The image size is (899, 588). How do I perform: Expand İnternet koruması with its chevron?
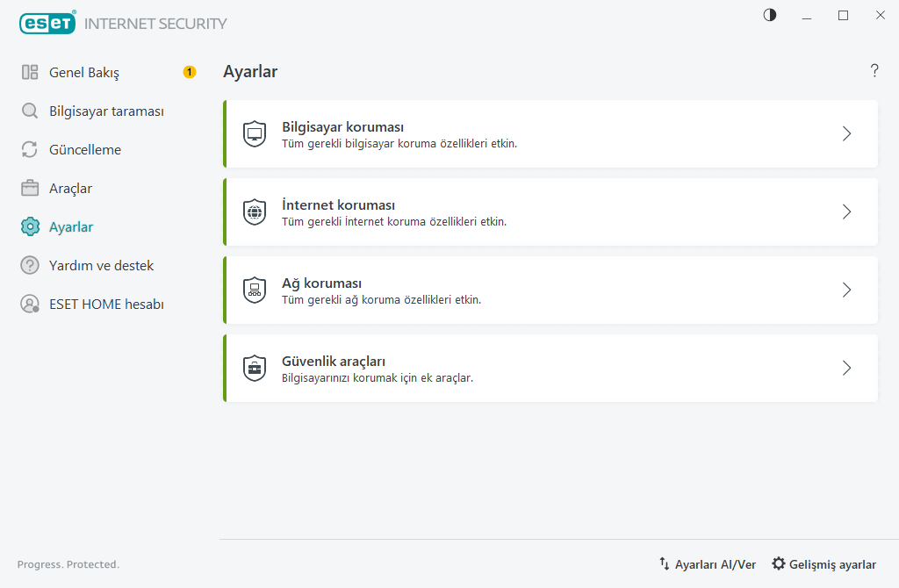tap(847, 212)
